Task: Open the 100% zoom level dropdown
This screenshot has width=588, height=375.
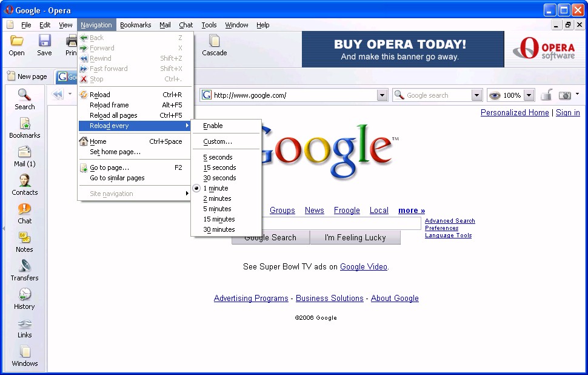Action: pos(529,95)
